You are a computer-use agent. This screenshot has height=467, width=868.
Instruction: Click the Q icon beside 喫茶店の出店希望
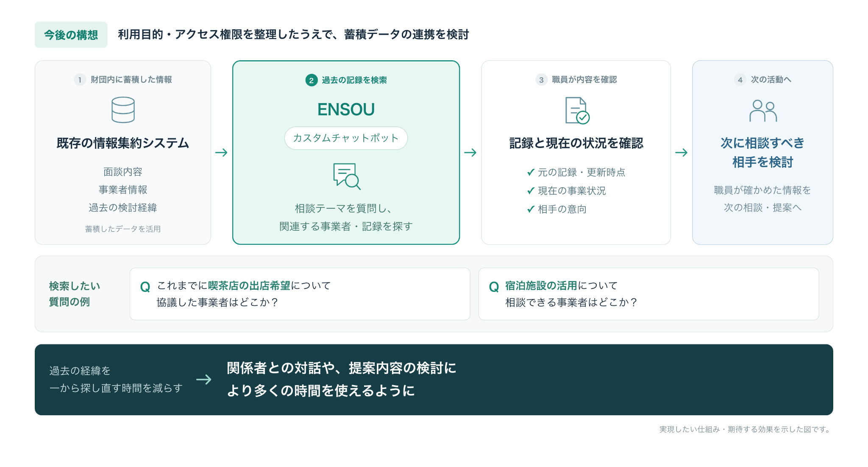point(145,287)
